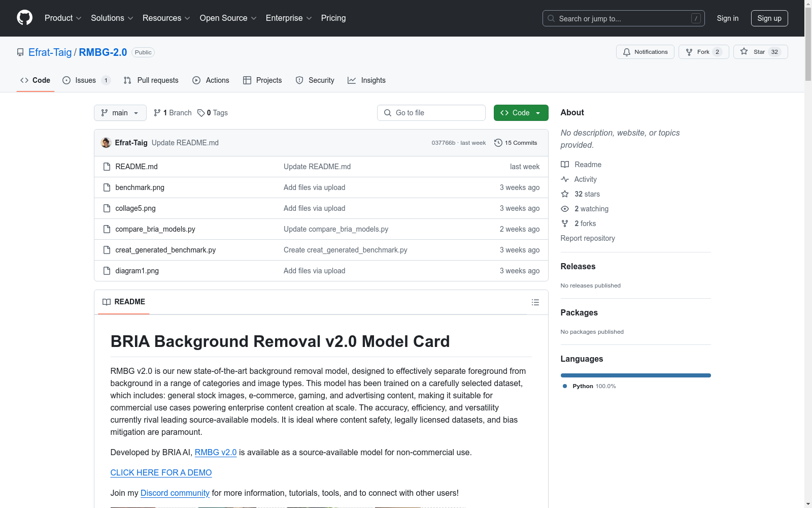Screen dimensions: 812x508
Task: Open the main branch selector dropdown
Action: click(120, 113)
